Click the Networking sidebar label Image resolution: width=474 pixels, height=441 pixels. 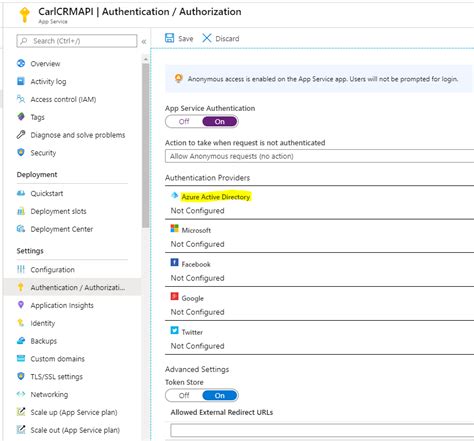point(49,395)
